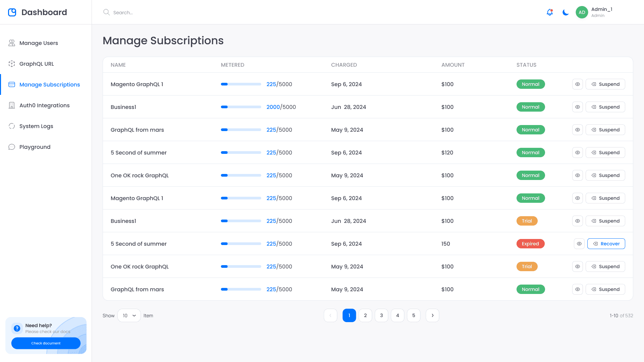This screenshot has height=362, width=644.
Task: Click the GraphQL URL sidebar icon
Action: pos(12,64)
